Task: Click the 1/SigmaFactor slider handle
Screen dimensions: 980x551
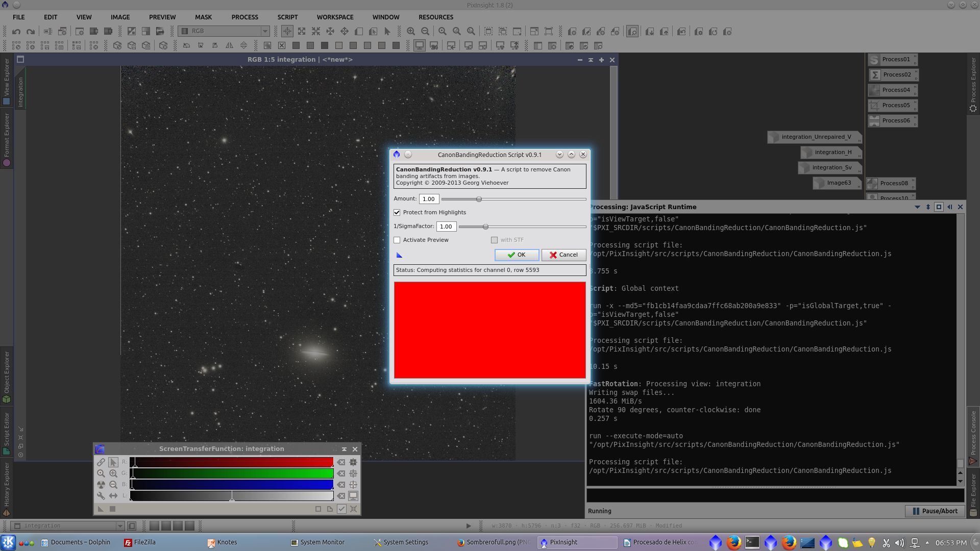Action: pyautogui.click(x=485, y=227)
